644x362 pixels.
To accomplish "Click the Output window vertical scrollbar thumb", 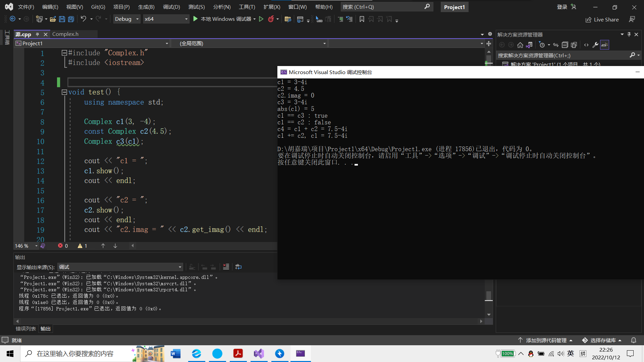I will pyautogui.click(x=489, y=296).
